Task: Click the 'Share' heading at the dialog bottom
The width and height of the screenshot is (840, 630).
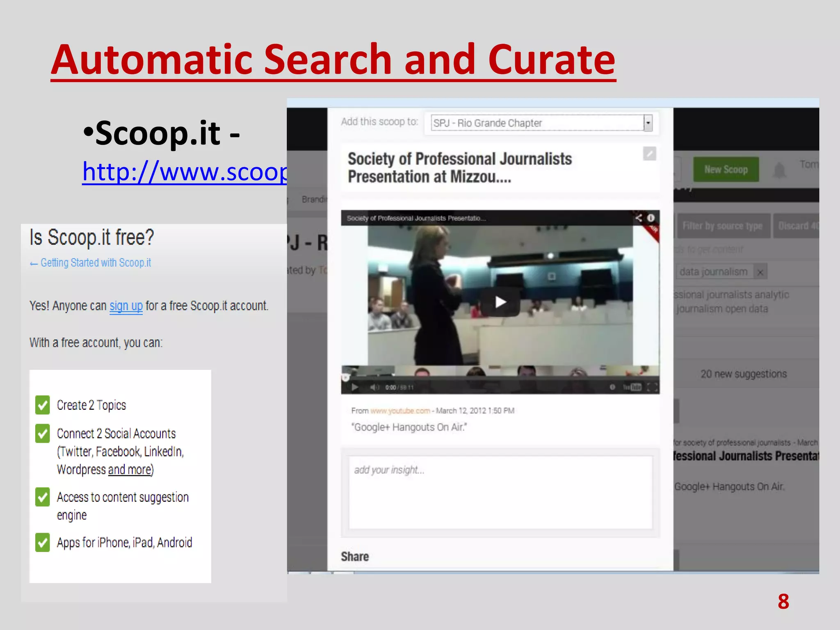Action: 355,557
